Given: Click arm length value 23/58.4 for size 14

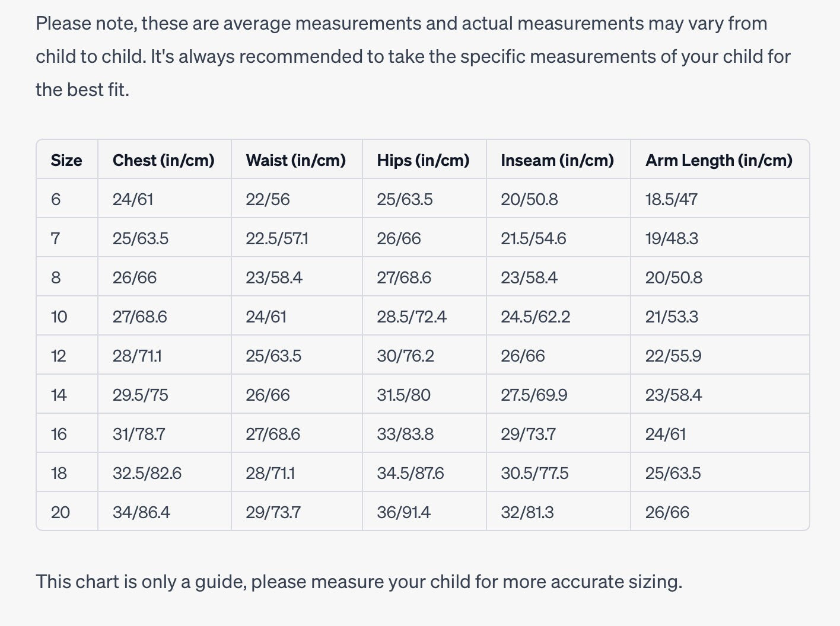Looking at the screenshot, I should click(x=674, y=395).
